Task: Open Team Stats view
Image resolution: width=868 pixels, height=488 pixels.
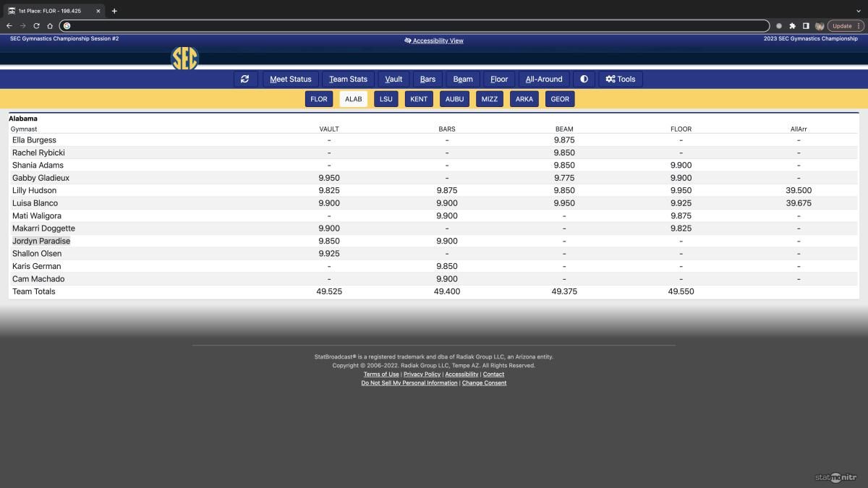Action: pos(348,79)
